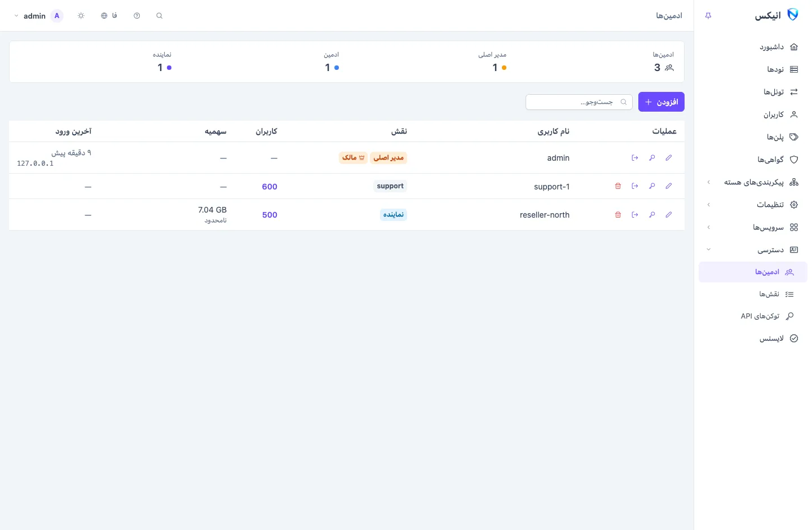Open پلن‌ها in sidebar
This screenshot has height=530, width=812.
[x=753, y=137]
